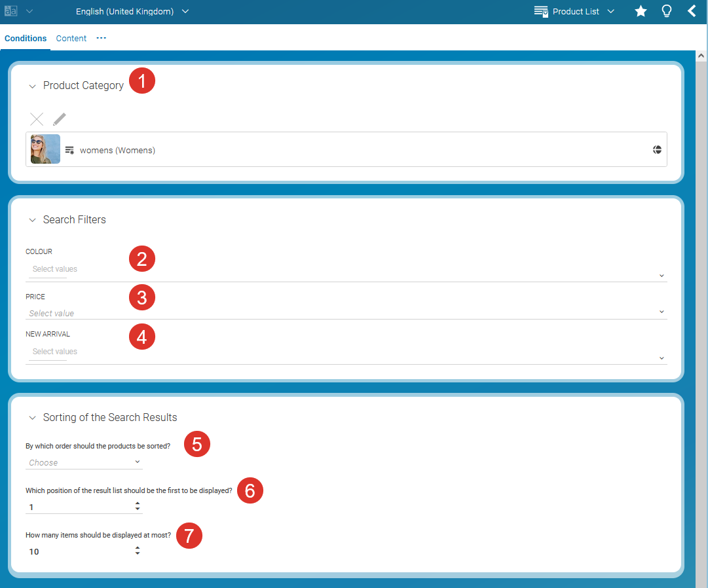Open the sort order Choose dropdown

[x=138, y=461]
